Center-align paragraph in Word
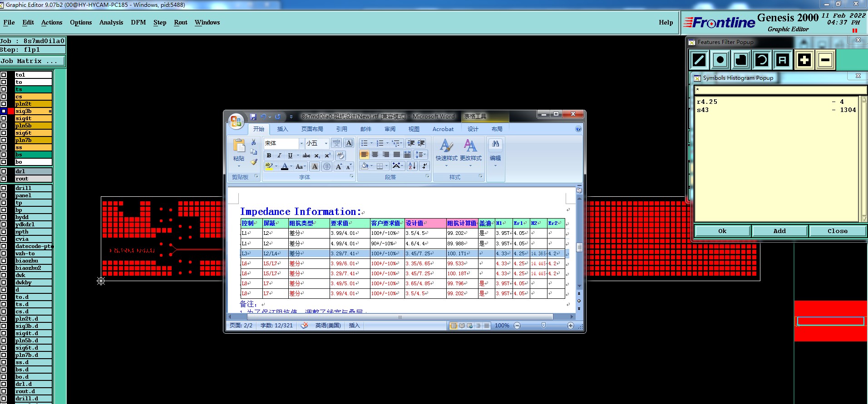 click(x=375, y=155)
